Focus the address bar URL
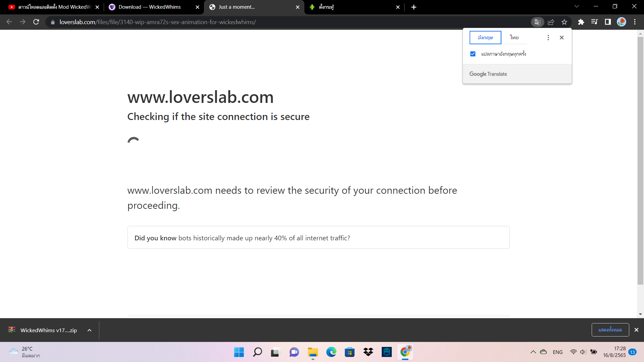Image resolution: width=644 pixels, height=362 pixels. coord(158,22)
